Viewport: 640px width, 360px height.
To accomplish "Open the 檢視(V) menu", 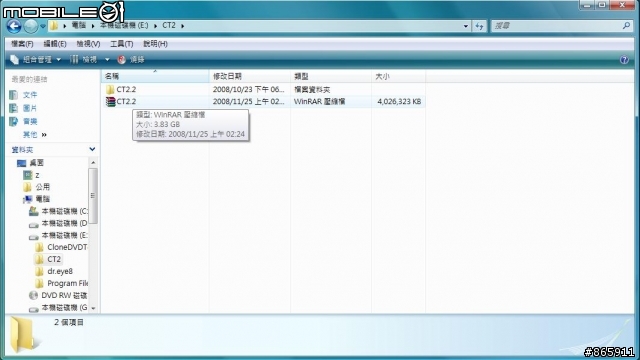I will click(88, 44).
